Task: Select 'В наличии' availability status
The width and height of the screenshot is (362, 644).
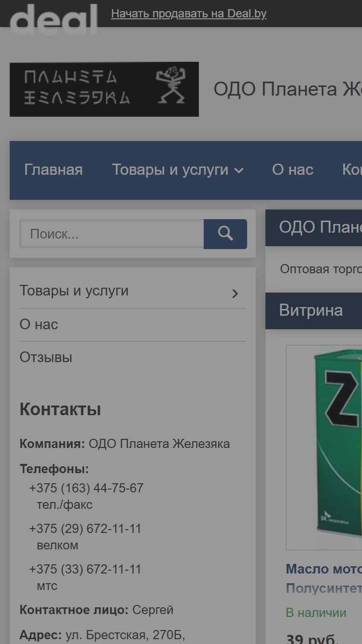Action: (x=316, y=613)
